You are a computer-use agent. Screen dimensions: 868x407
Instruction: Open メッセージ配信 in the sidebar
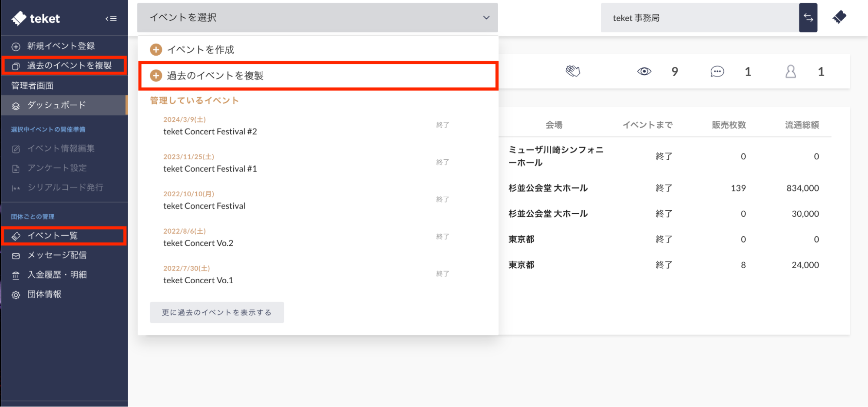pos(64,255)
